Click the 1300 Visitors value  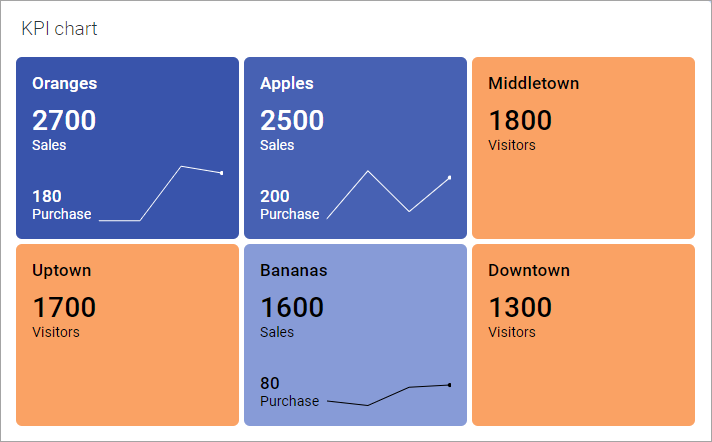520,307
